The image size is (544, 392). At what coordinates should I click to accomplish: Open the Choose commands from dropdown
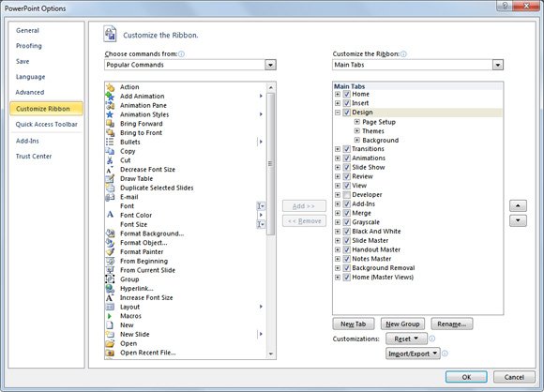tap(270, 65)
